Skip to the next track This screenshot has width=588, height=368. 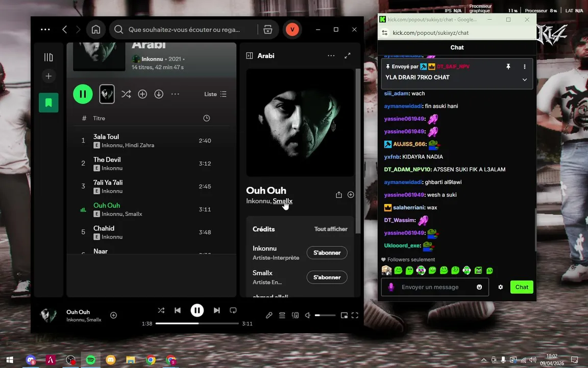[217, 310]
